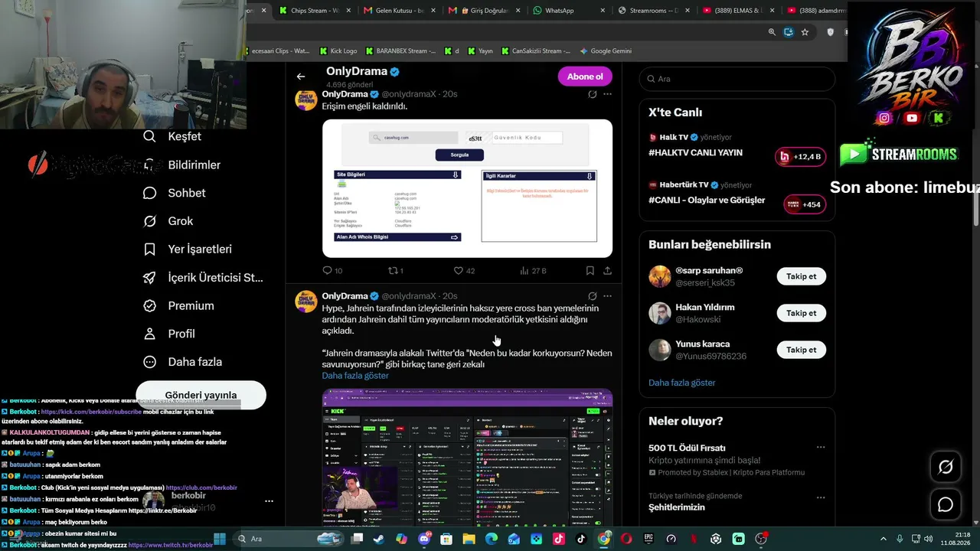Click the zoom magnifier in the address bar
Viewport: 980px width, 551px height.
click(x=772, y=32)
